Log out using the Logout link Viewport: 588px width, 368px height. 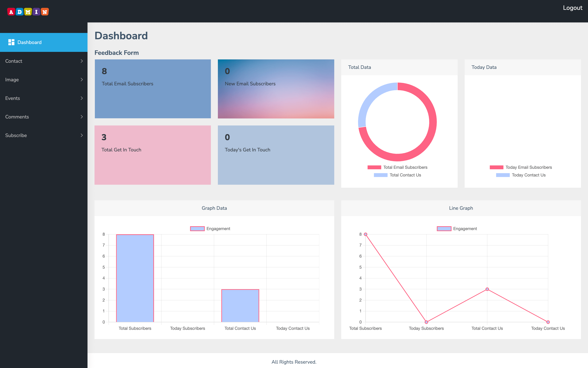tap(572, 8)
